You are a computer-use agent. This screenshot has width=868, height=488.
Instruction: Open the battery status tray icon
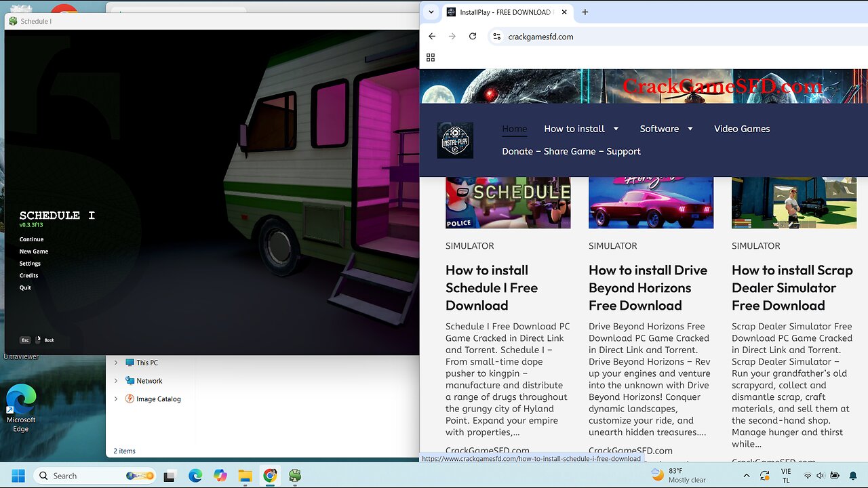835,476
